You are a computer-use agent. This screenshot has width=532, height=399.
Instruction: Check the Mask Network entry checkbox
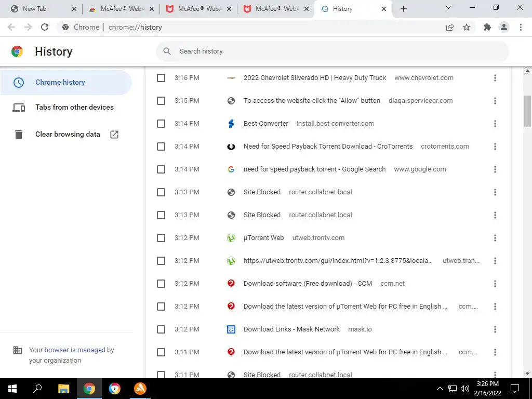coord(161,329)
